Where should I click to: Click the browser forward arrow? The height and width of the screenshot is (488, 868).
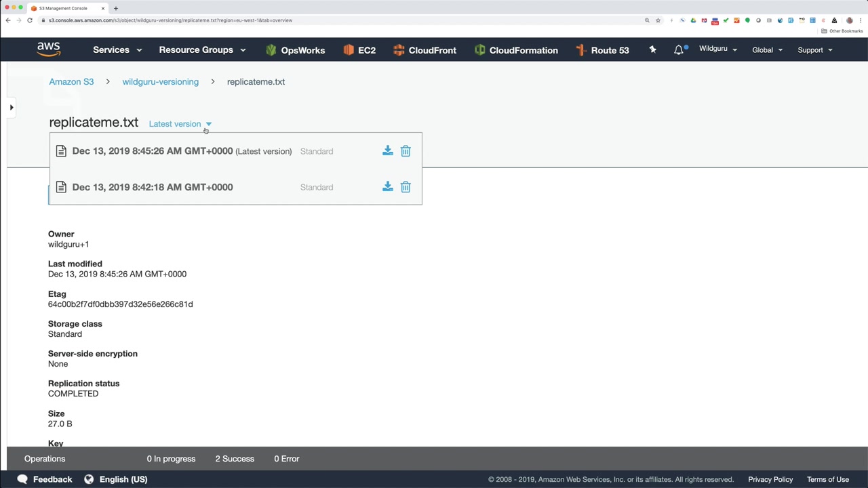(19, 20)
